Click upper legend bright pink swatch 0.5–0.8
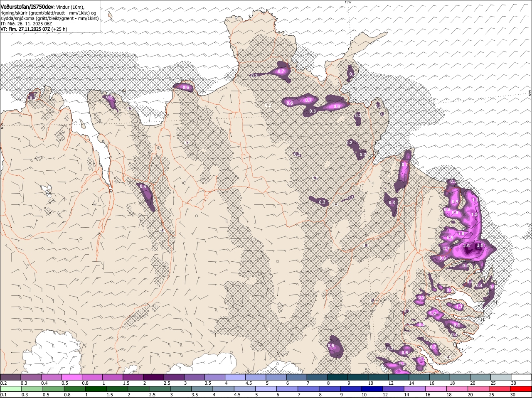The image size is (532, 398). pos(71,377)
